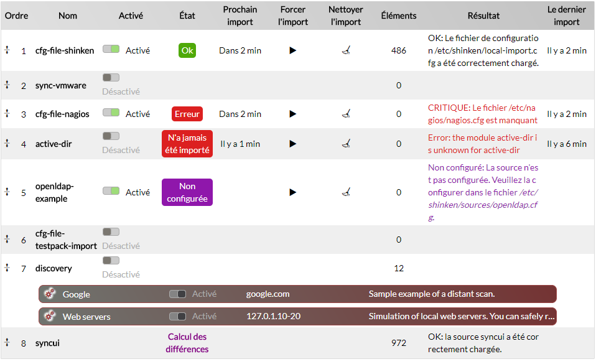Click broom icon for active-dir row
This screenshot has height=364, width=596.
click(346, 144)
